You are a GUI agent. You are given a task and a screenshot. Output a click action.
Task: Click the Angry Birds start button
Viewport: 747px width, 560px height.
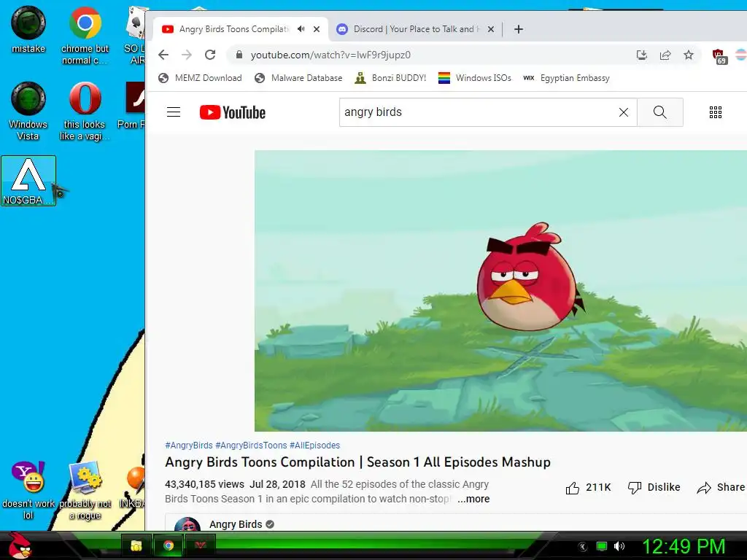20,545
